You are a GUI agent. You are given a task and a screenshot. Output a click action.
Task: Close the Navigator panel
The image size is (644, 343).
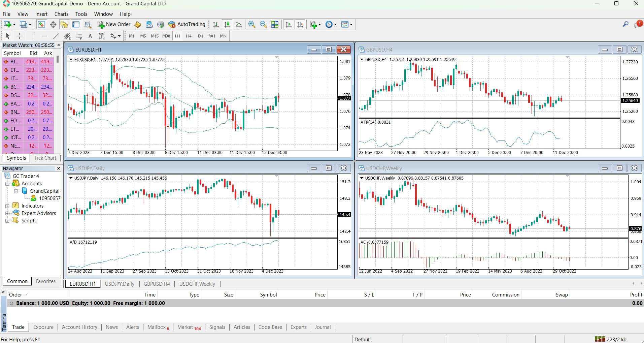click(59, 168)
